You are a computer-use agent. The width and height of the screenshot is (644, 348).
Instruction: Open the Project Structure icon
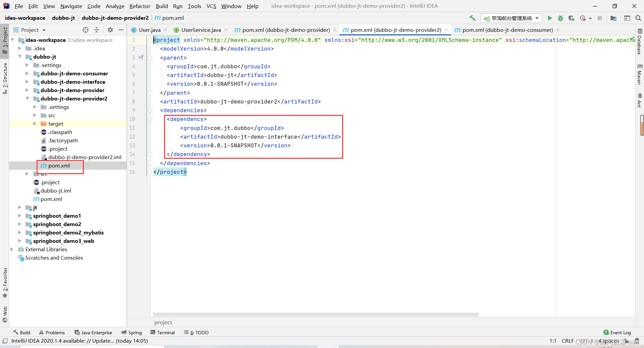pos(613,18)
